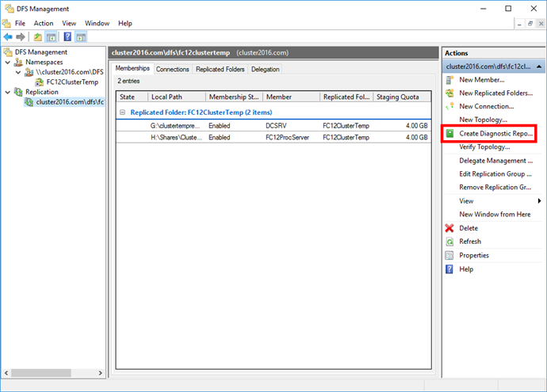Click Delegate Management action
The image size is (547, 392).
pos(496,161)
